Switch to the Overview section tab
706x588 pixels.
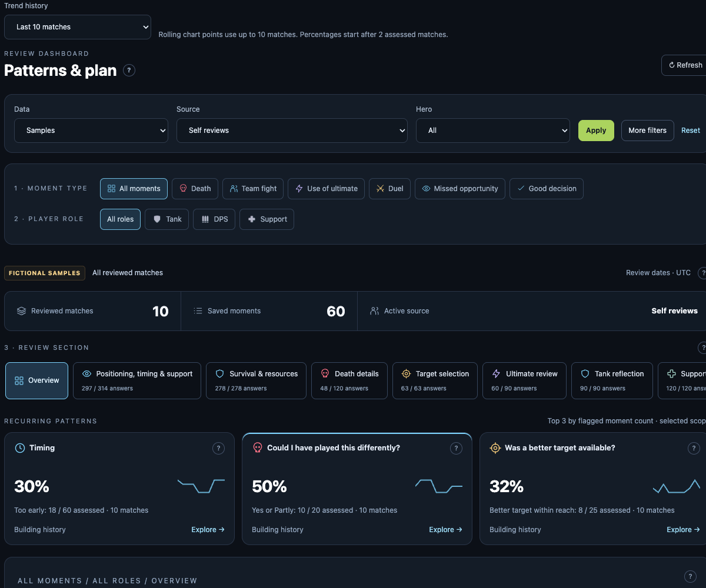coord(36,380)
